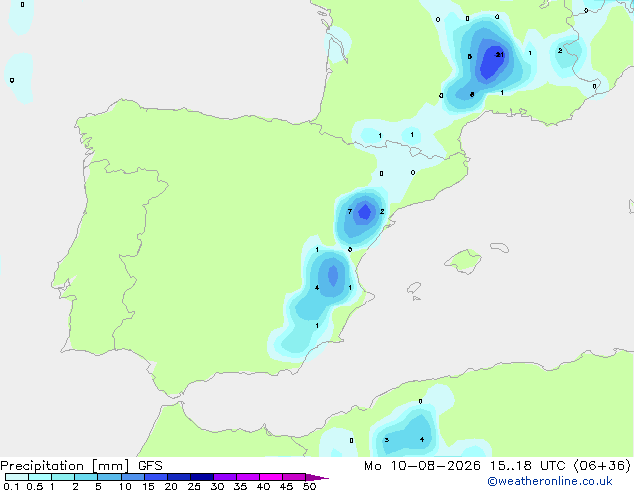This screenshot has width=634, height=490.
Task: Click the Menorca island outline on the map
Action: 499,247
